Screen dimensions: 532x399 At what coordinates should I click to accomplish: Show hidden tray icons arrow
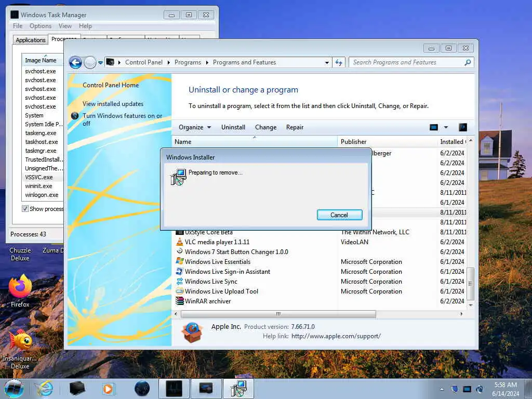tap(442, 389)
